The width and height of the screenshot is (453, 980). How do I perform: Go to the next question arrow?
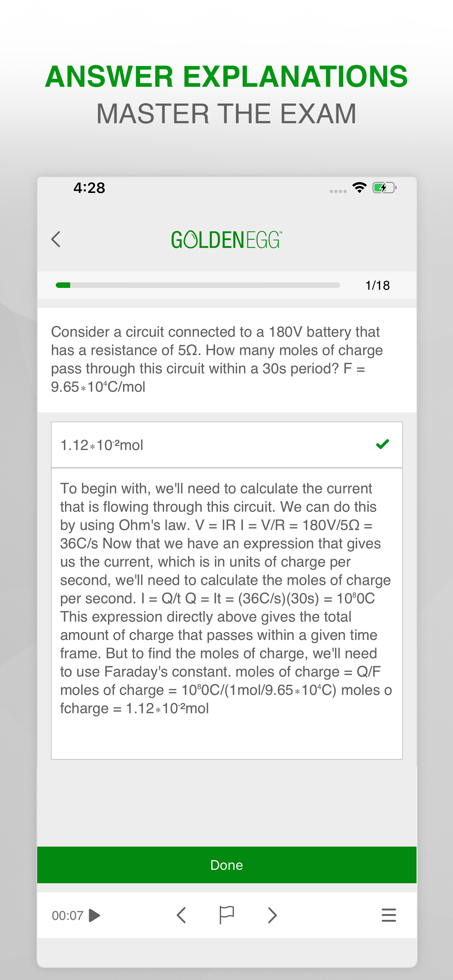coord(272,915)
